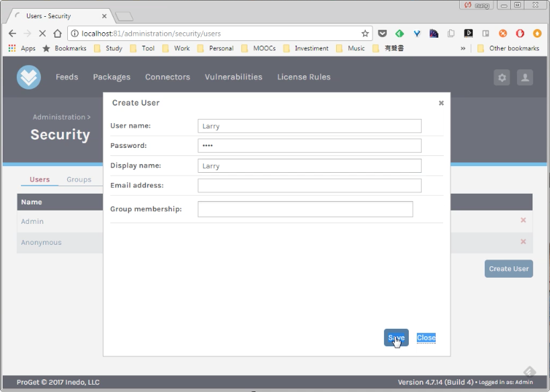This screenshot has width=550, height=392.
Task: Open the Study bookmarks folder
Action: [108, 48]
